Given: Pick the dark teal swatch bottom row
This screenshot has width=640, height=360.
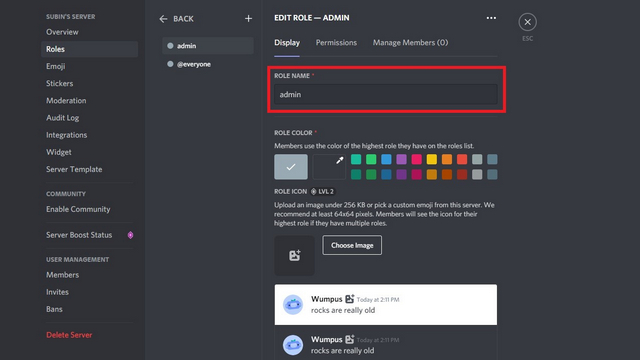Looking at the screenshot, I should [356, 174].
